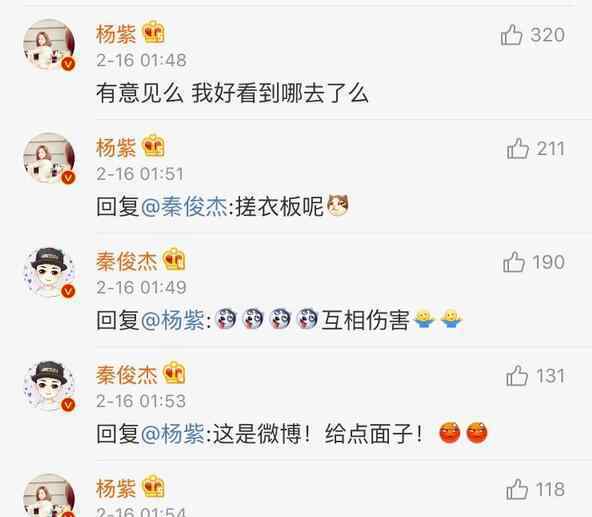Screen dimensions: 592x517
Task: Tap username 杨紫 on the bottom comment
Action: click(x=116, y=488)
